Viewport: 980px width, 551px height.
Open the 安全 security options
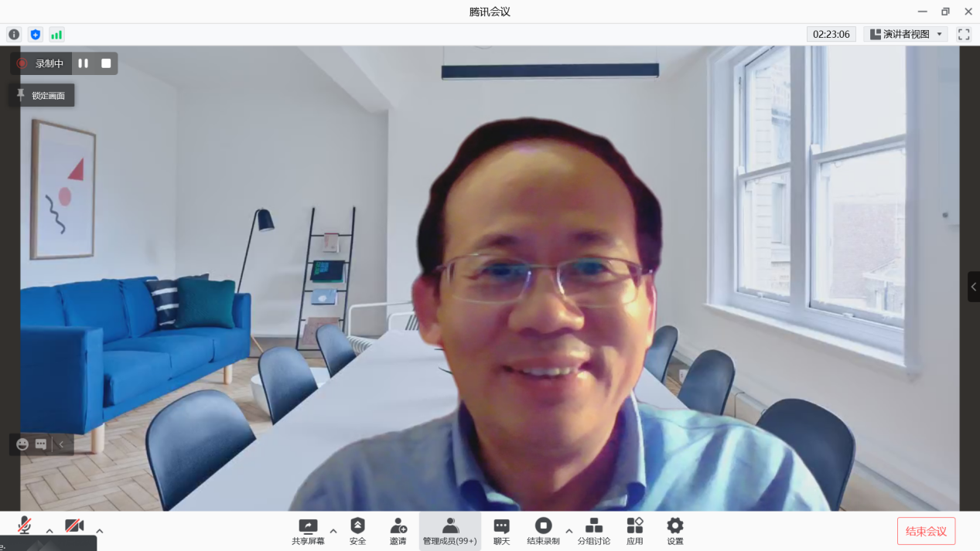(x=357, y=532)
